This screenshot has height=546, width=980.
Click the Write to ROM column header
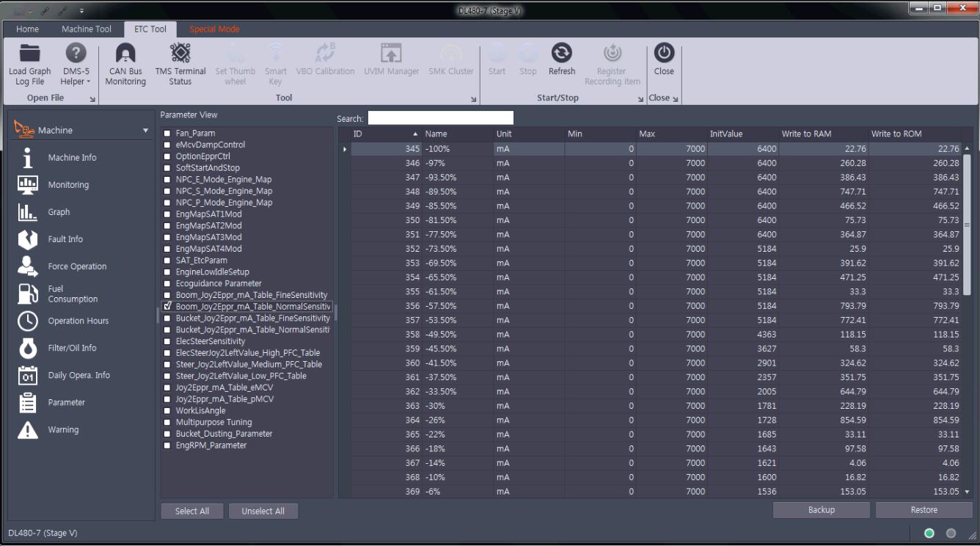click(x=915, y=134)
